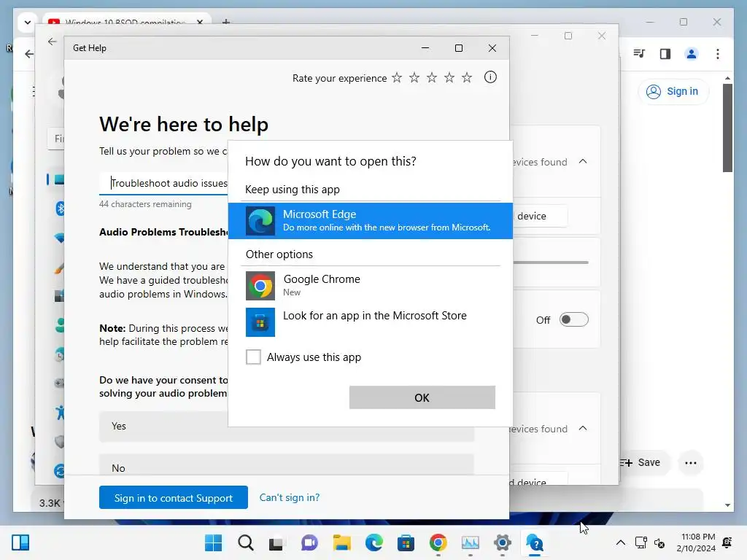Choose Google Chrome from Other options
This screenshot has height=560, width=747.
tap(370, 285)
